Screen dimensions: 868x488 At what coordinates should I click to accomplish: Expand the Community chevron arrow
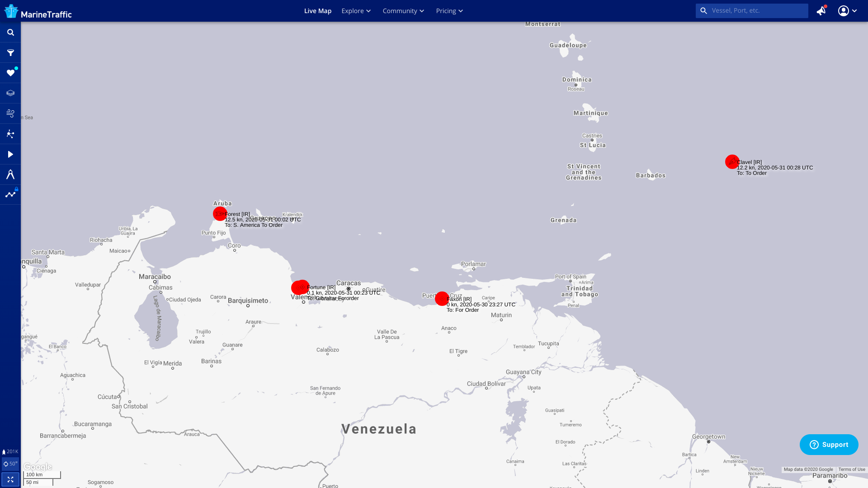(x=422, y=11)
